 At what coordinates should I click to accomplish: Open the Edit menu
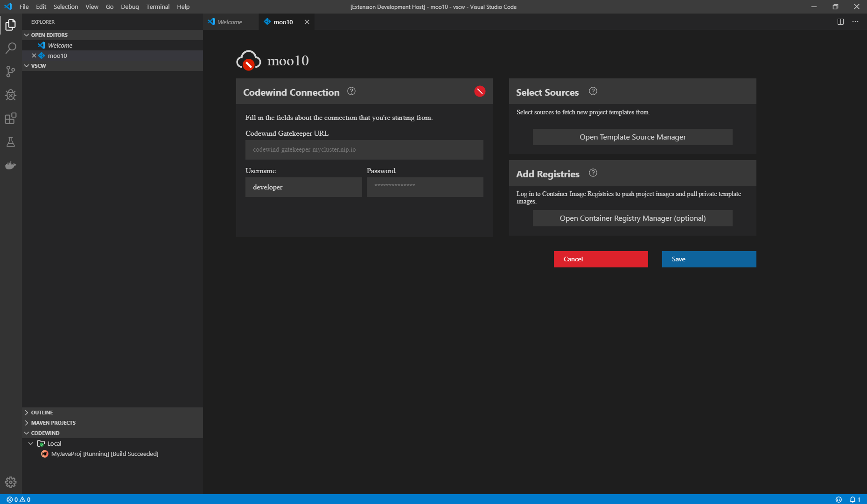pyautogui.click(x=41, y=7)
